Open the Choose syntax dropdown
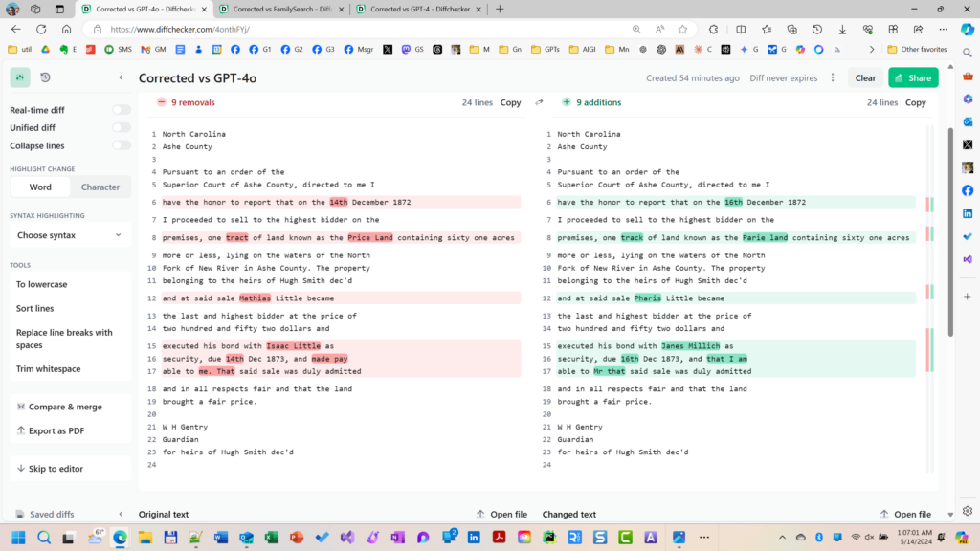 coord(66,234)
